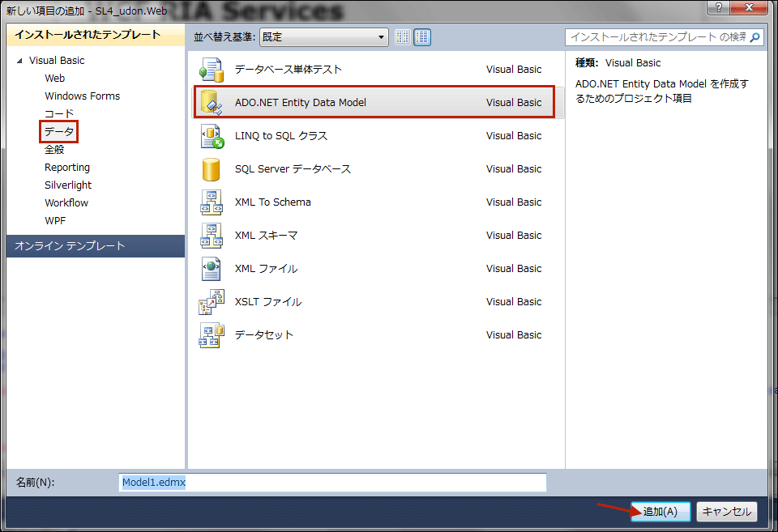778x532 pixels.
Task: Select the LINQ to SQL クラス text
Action: tap(281, 136)
